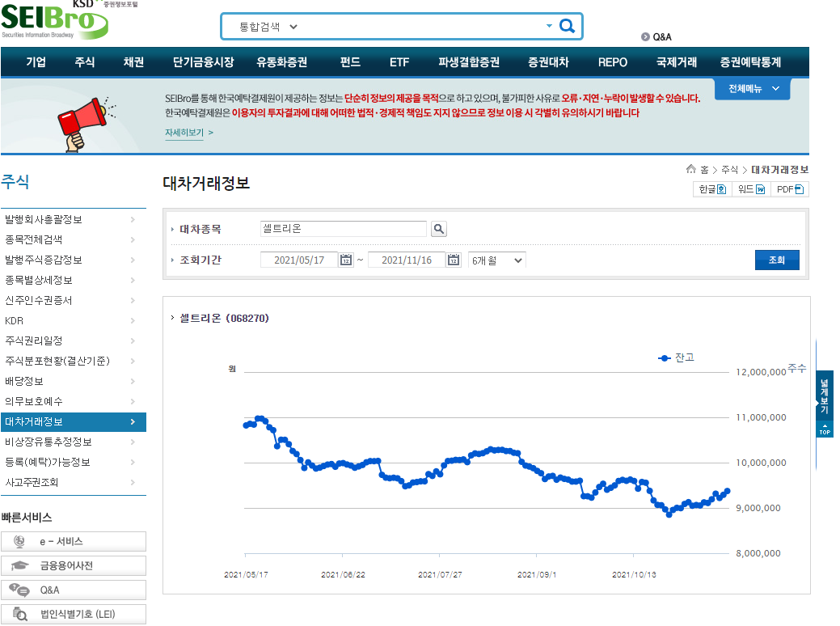Open 주식권리일정 in sidebar

click(34, 340)
